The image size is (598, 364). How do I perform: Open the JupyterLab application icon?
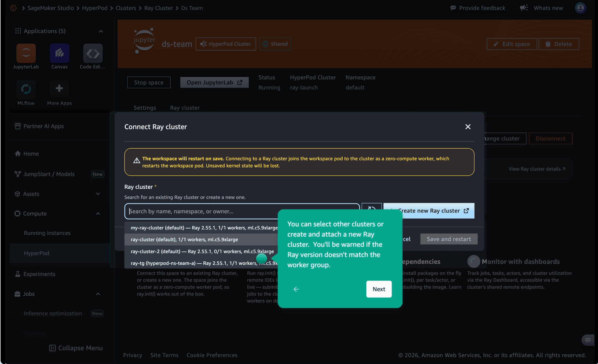tap(26, 53)
